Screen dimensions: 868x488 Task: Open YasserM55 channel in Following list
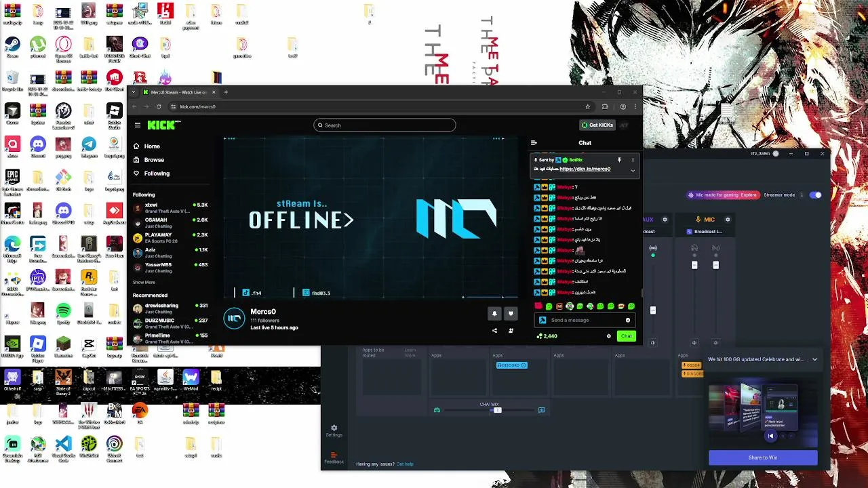170,267
